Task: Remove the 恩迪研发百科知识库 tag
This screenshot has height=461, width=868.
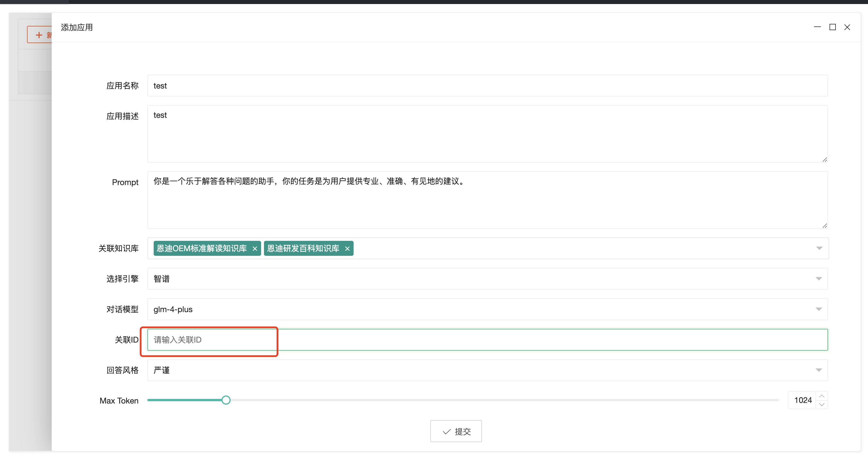Action: coord(347,249)
